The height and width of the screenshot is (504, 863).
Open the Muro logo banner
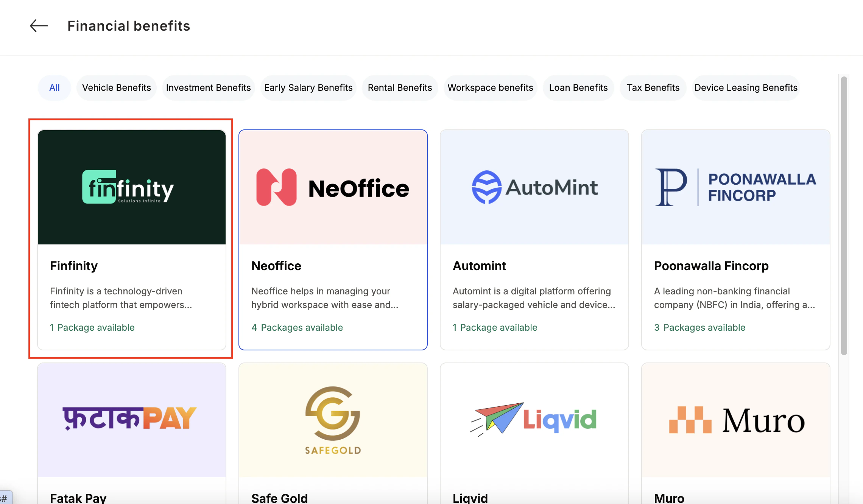pyautogui.click(x=736, y=420)
